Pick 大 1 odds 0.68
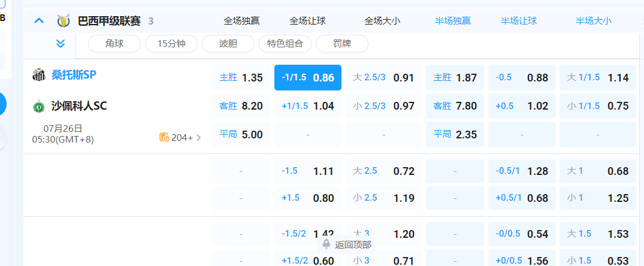The width and height of the screenshot is (644, 266). pyautogui.click(x=598, y=171)
